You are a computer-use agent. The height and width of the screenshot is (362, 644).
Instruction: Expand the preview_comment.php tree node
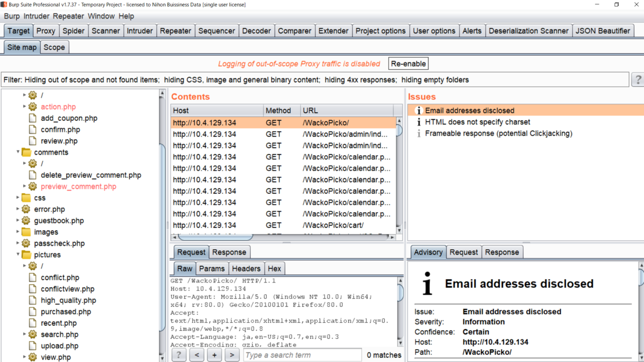pyautogui.click(x=25, y=186)
